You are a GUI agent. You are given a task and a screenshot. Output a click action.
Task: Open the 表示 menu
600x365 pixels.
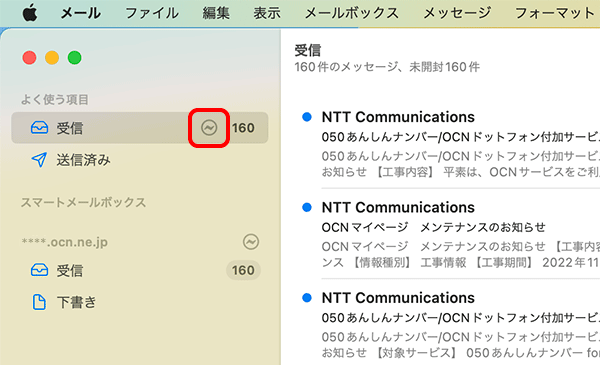[267, 13]
